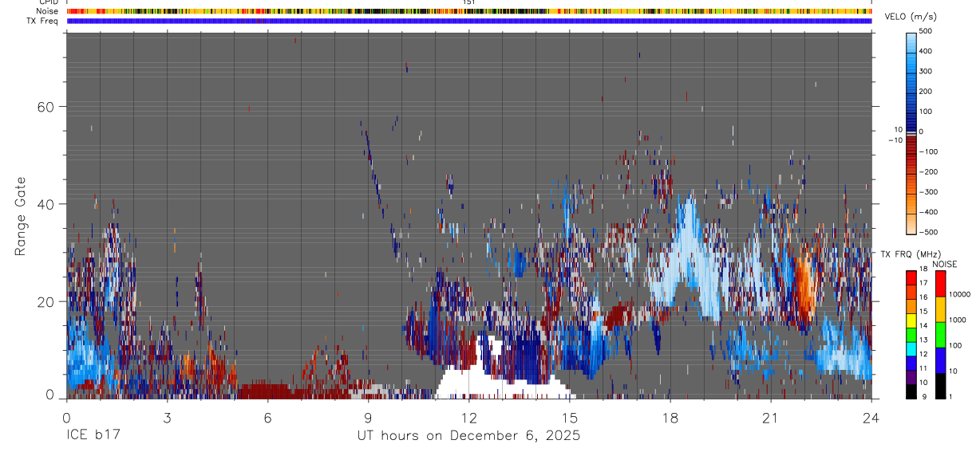This screenshot has height=452, width=980.
Task: Click the x-axis tick label 18
Action: (x=670, y=418)
